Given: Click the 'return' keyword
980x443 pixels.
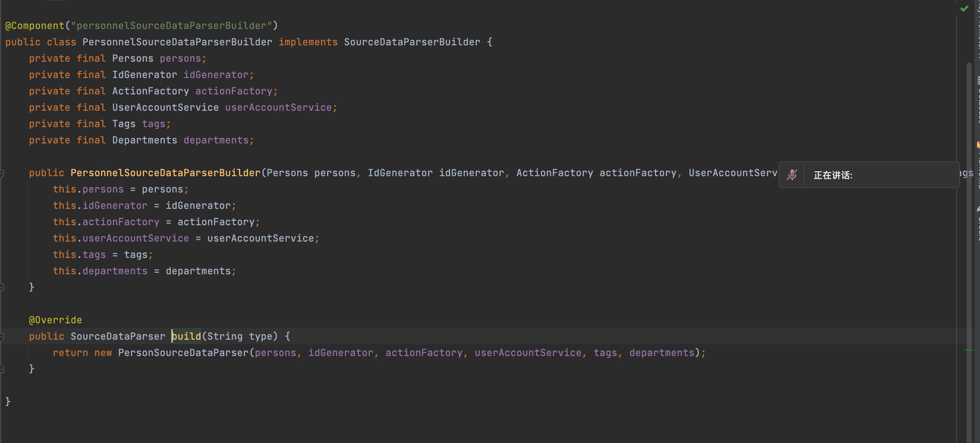Looking at the screenshot, I should pos(70,353).
